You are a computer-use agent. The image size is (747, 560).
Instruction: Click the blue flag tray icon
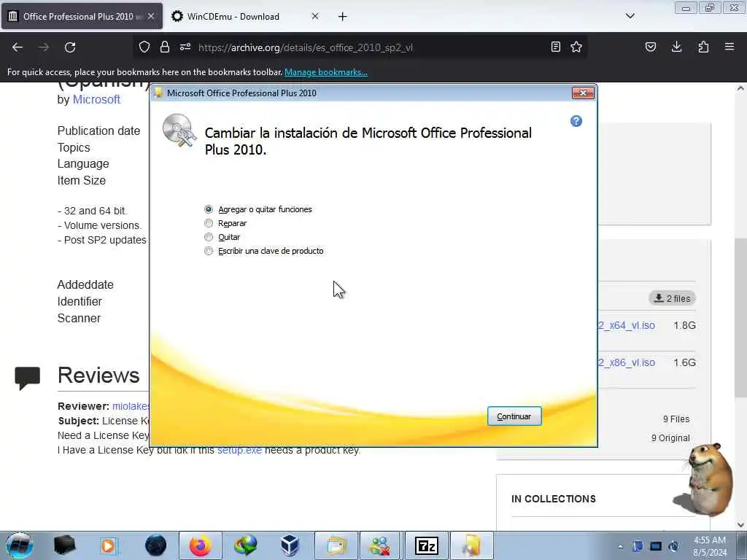[638, 546]
